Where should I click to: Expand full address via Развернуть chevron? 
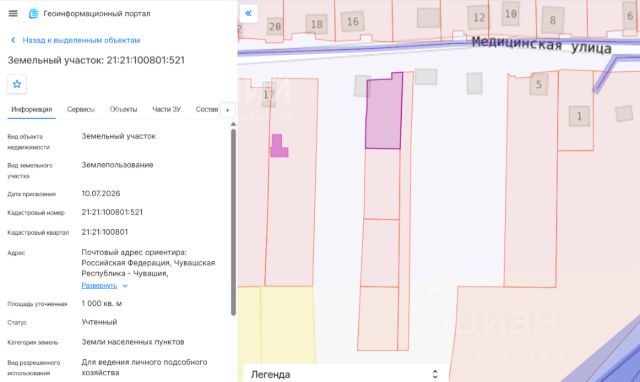coord(125,286)
